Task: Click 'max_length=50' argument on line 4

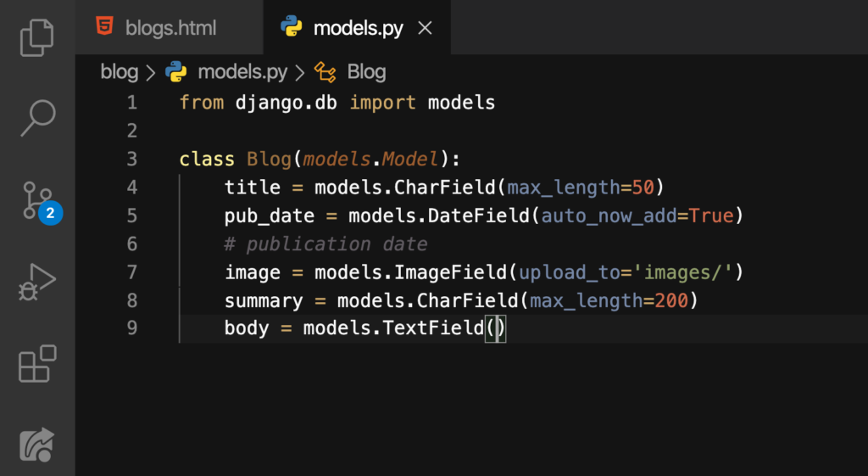Action: [581, 188]
